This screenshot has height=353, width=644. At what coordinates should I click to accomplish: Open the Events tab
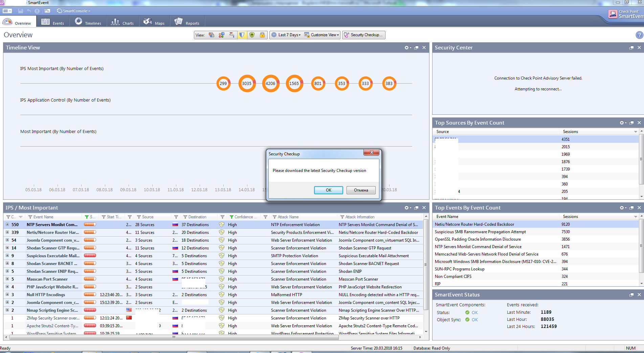pos(52,22)
